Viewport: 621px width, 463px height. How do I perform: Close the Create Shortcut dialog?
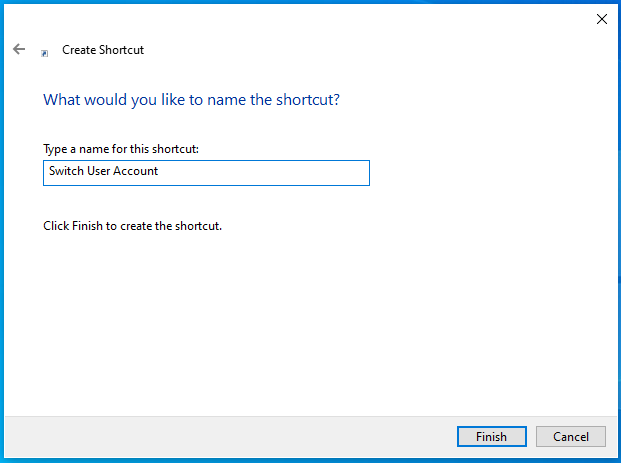[602, 19]
